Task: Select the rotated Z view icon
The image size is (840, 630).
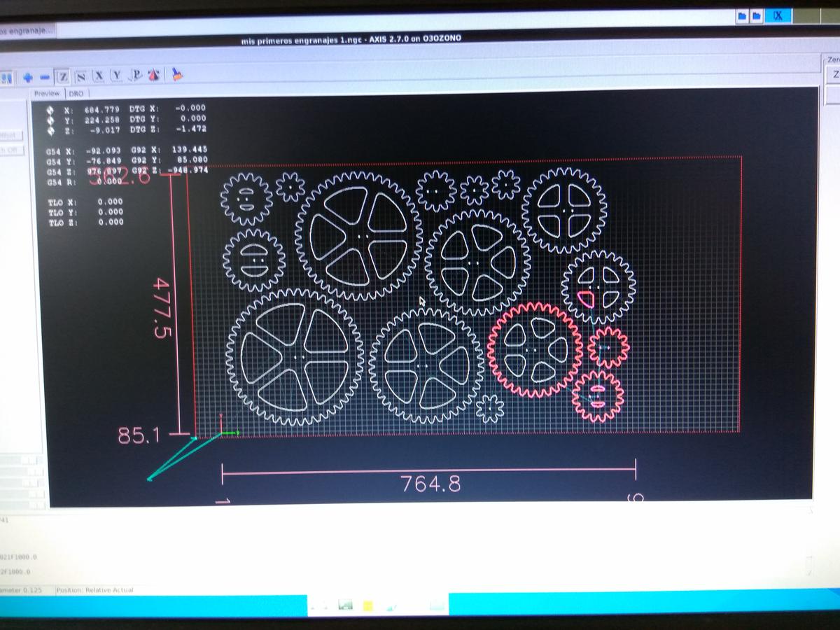Action: 80,76
